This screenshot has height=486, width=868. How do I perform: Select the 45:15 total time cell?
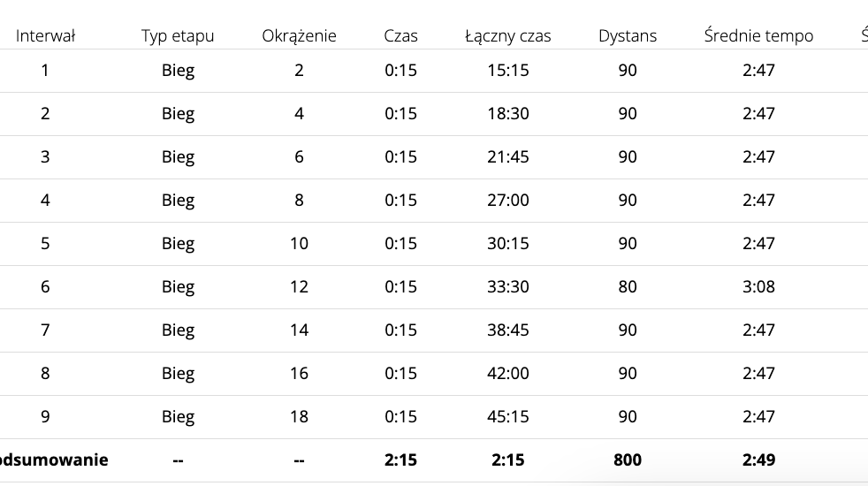(507, 417)
